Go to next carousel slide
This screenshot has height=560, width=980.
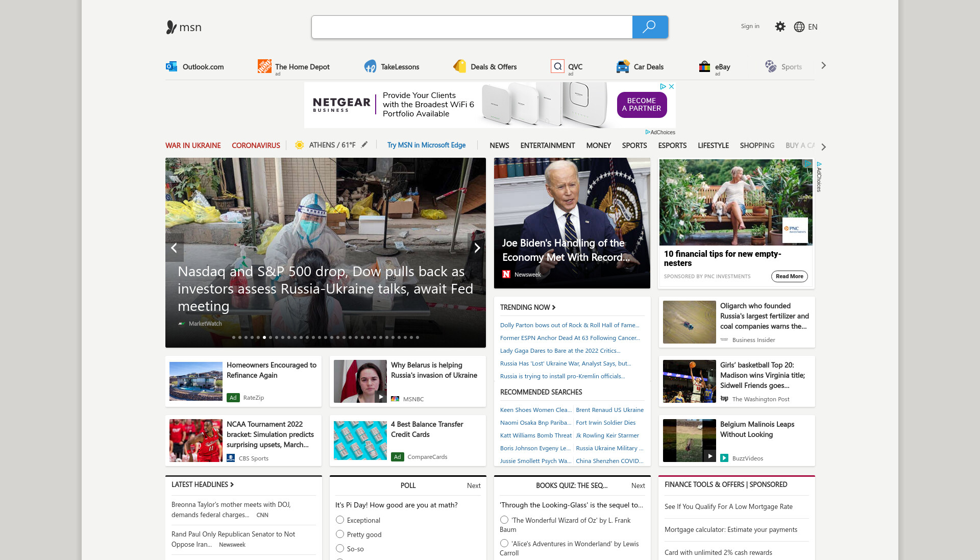tap(477, 248)
